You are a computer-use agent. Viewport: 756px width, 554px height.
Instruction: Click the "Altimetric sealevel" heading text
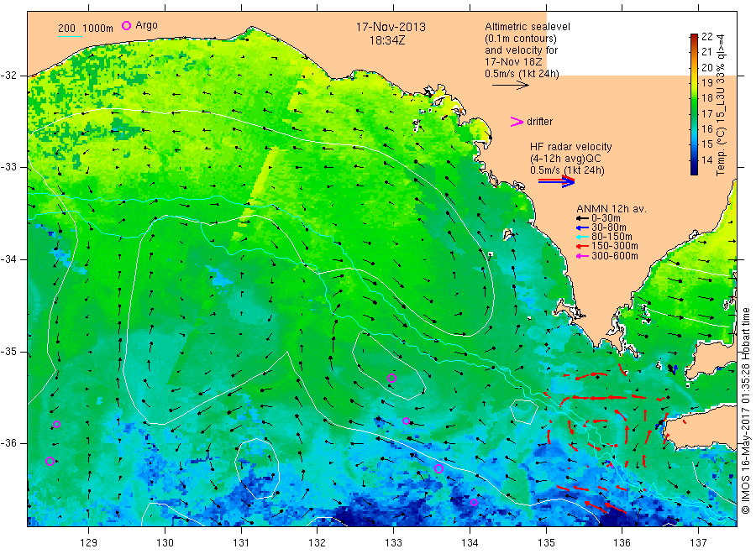(x=528, y=27)
